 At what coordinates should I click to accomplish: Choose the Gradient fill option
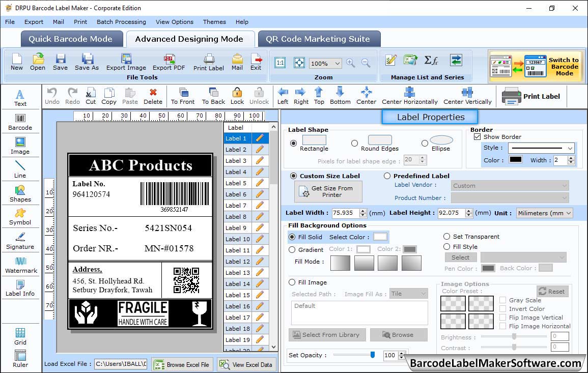292,250
